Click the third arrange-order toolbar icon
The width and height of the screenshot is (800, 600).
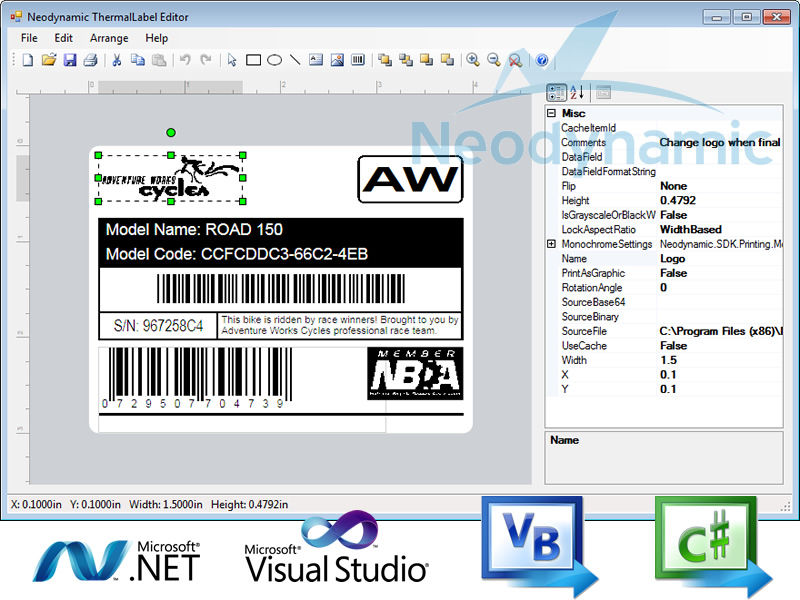[x=427, y=60]
